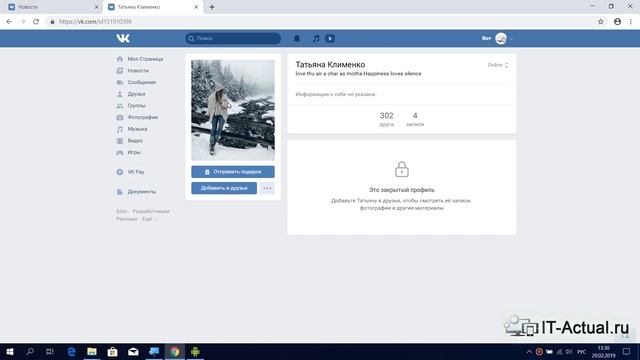Open Mail app from taskbar
640x360 pixels.
(133, 352)
